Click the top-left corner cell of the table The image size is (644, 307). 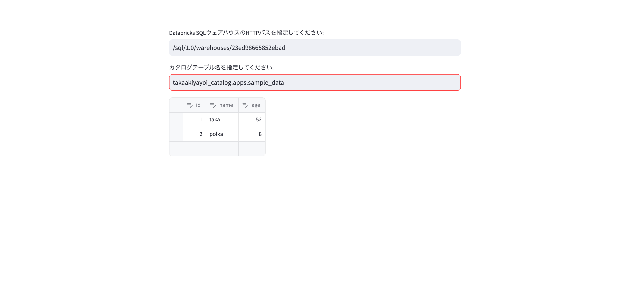click(x=176, y=105)
